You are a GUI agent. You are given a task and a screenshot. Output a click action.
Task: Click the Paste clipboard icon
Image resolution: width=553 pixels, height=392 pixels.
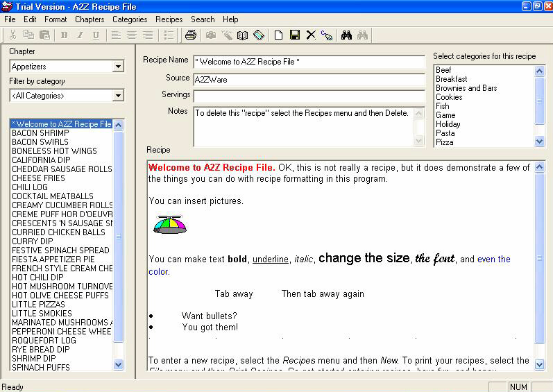[44, 35]
